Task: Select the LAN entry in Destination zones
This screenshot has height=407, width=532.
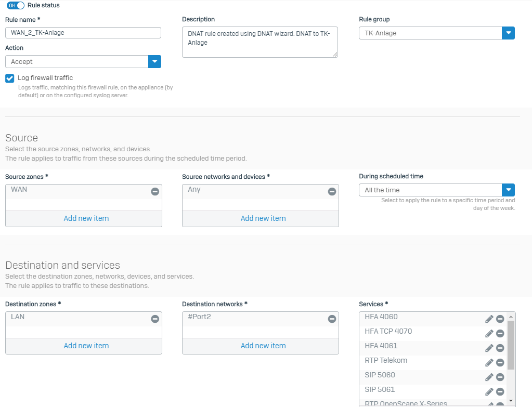Action: point(83,319)
